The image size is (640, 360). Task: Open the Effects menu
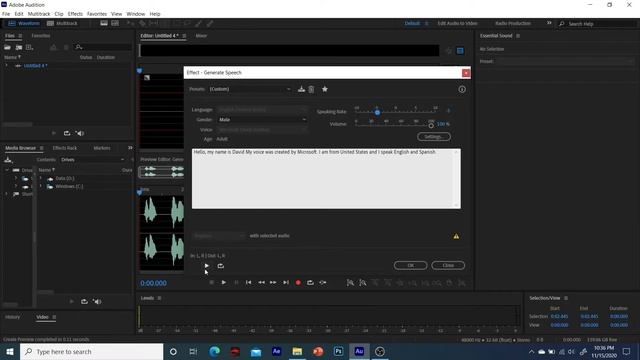[x=75, y=14]
